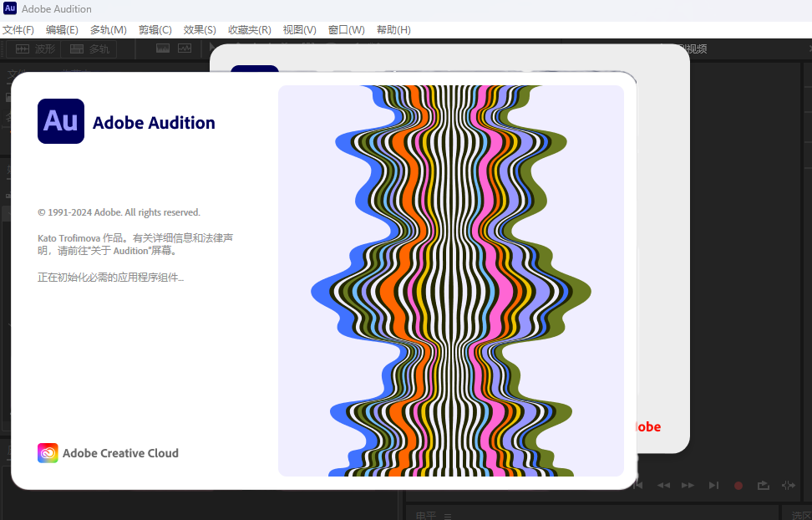Click the fast forward transport button
This screenshot has height=520, width=812.
pos(688,485)
